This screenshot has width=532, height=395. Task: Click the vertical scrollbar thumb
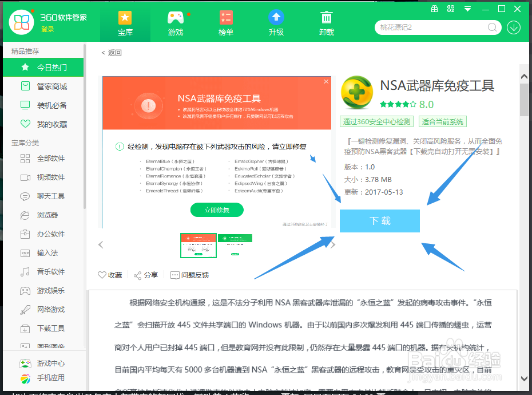(x=524, y=99)
